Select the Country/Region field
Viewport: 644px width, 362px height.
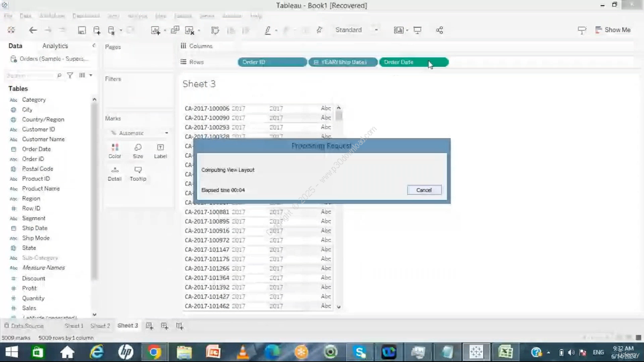[x=43, y=120]
